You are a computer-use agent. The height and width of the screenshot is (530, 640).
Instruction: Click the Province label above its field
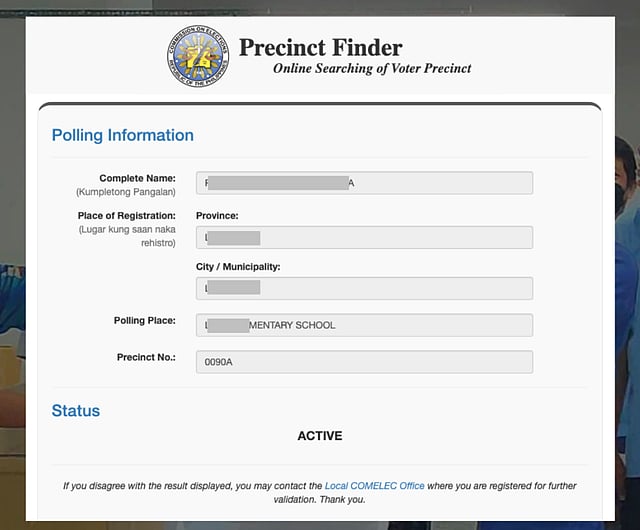click(217, 215)
